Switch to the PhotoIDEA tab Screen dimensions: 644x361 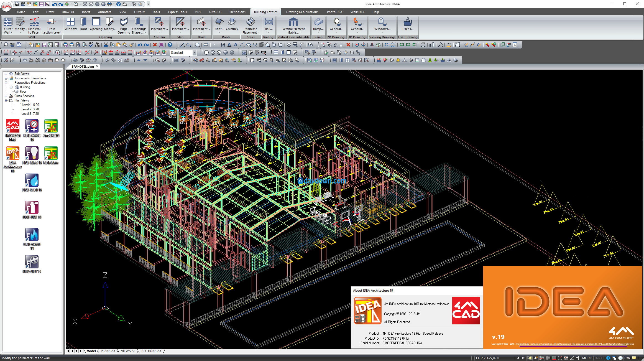pos(334,12)
